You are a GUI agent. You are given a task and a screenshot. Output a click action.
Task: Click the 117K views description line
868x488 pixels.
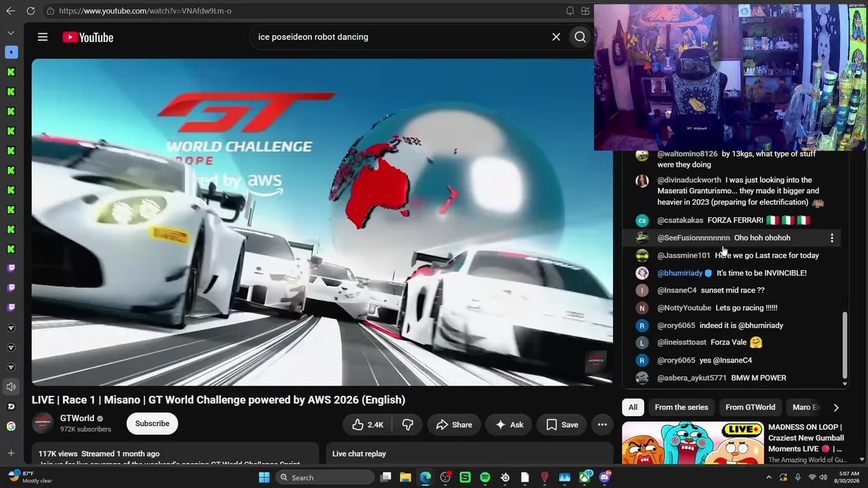tap(99, 454)
